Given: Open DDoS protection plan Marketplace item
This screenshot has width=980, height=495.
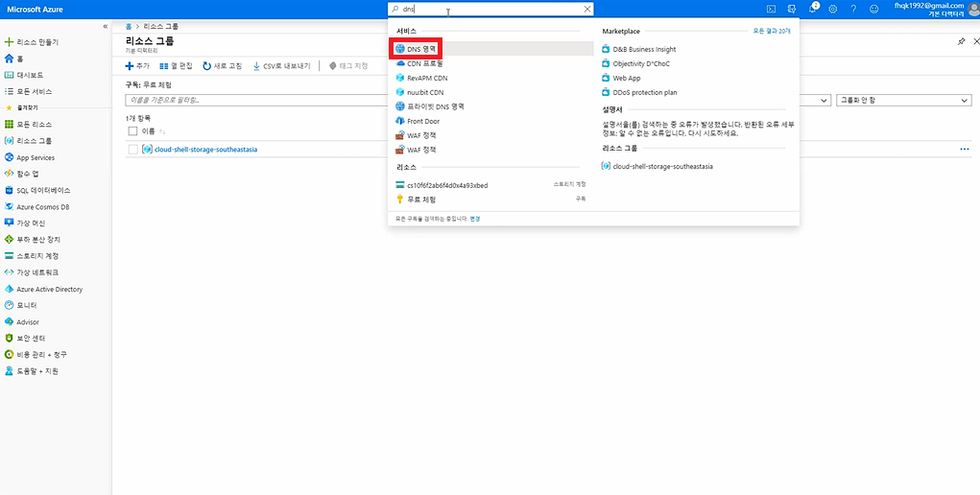Looking at the screenshot, I should (x=639, y=92).
